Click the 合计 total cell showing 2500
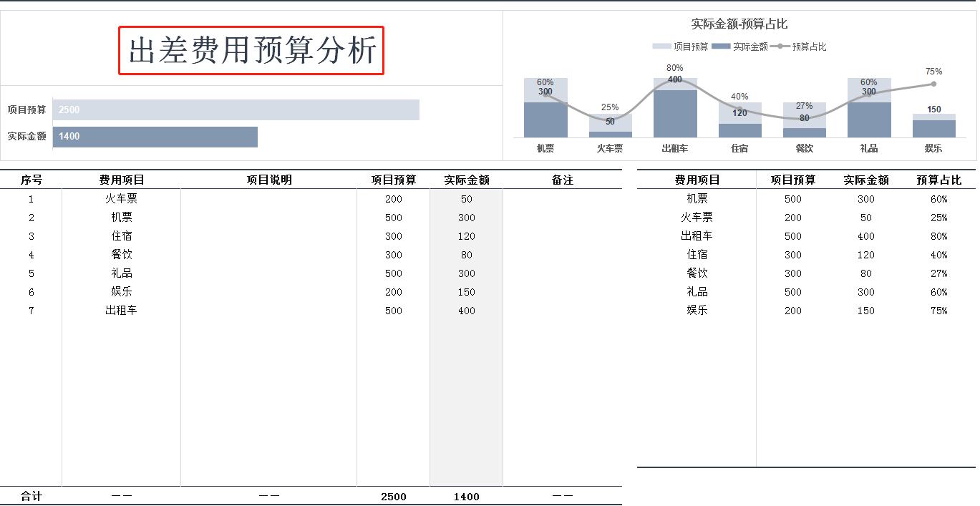Screen dimensions: 980x506 coord(394,496)
